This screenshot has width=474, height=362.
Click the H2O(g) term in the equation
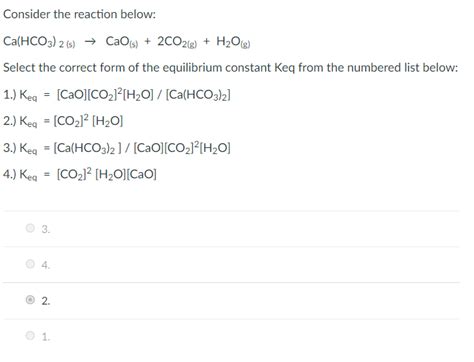(233, 42)
